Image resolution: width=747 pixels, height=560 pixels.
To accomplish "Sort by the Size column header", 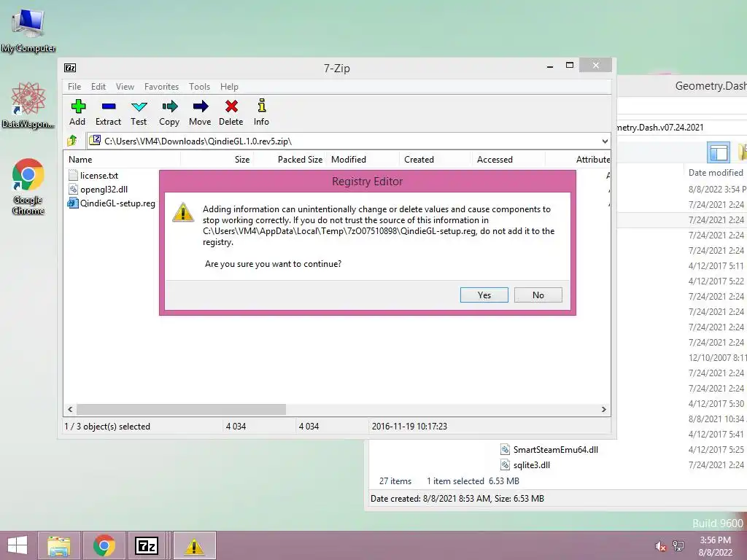I will [x=217, y=160].
